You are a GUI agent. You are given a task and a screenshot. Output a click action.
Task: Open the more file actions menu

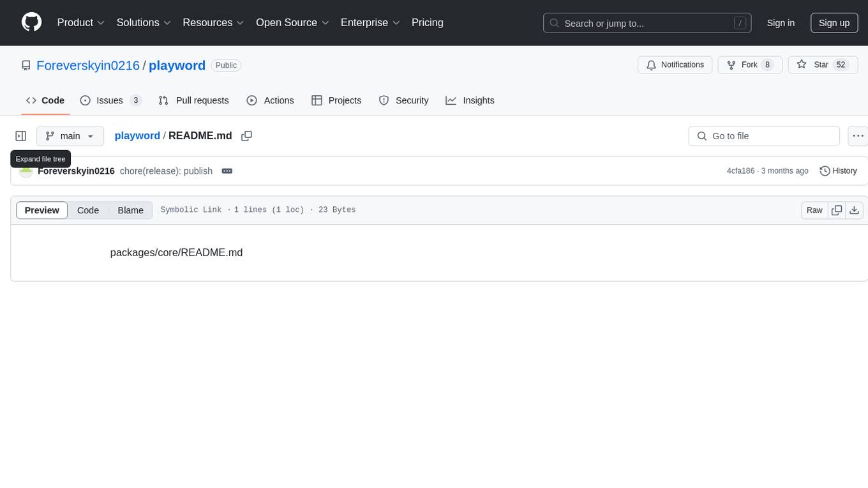pyautogui.click(x=858, y=136)
